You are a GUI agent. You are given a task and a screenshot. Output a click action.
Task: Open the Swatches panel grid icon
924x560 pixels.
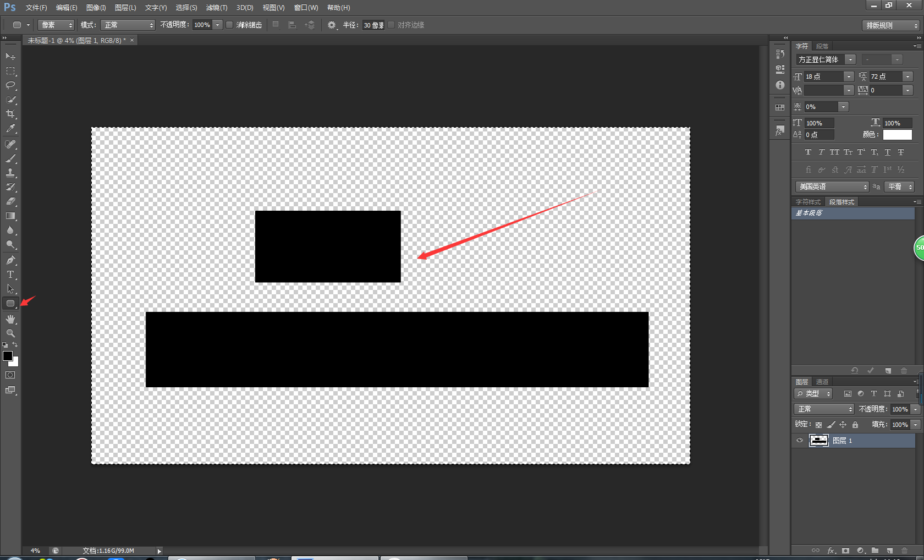(x=780, y=107)
